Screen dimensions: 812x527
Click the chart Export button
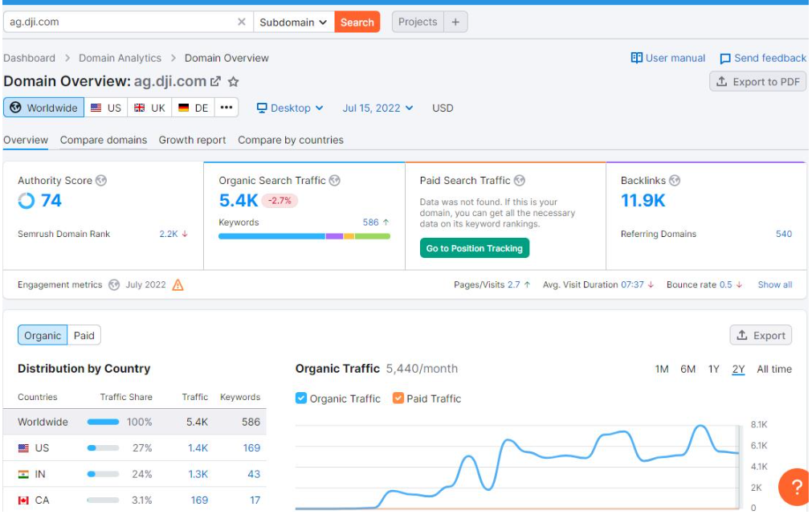coord(761,335)
